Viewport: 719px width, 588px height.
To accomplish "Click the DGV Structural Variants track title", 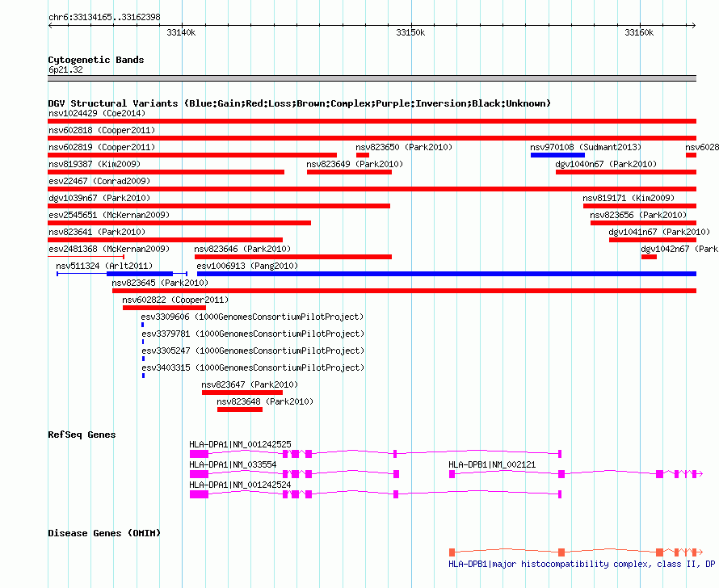I will (299, 103).
